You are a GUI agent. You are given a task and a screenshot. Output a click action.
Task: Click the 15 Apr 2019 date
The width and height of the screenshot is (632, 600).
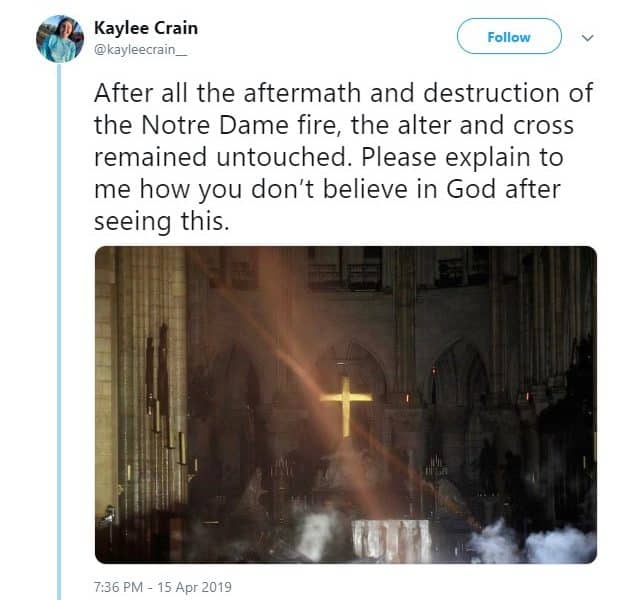pyautogui.click(x=194, y=587)
